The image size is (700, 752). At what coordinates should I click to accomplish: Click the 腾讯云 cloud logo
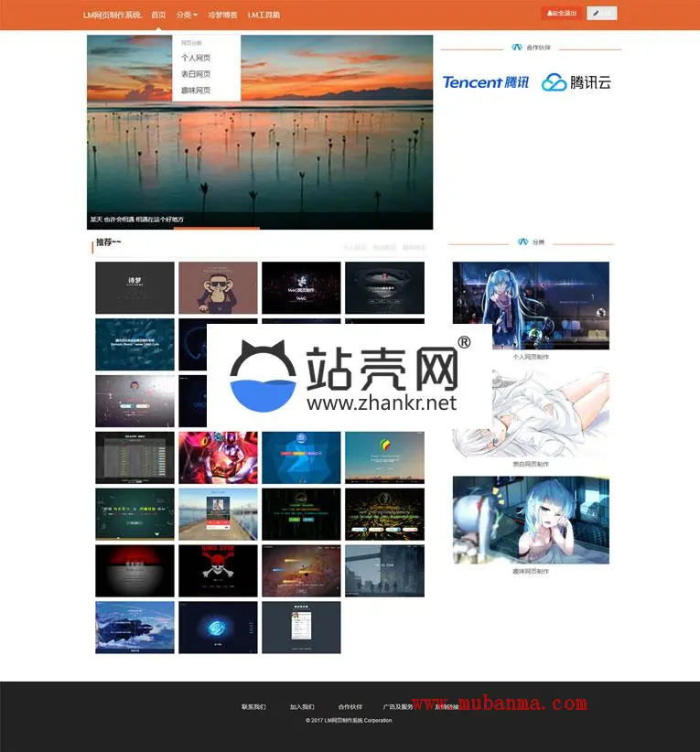coord(576,82)
